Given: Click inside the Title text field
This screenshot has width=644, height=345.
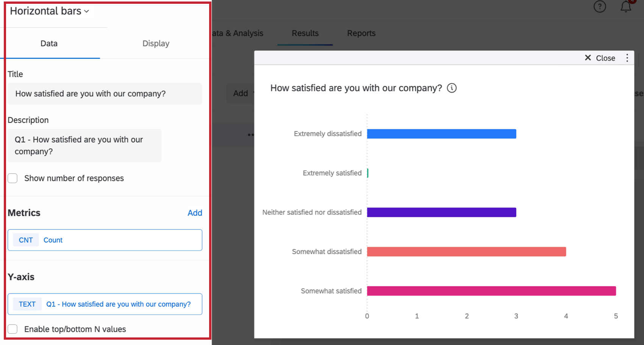Looking at the screenshot, I should [105, 94].
